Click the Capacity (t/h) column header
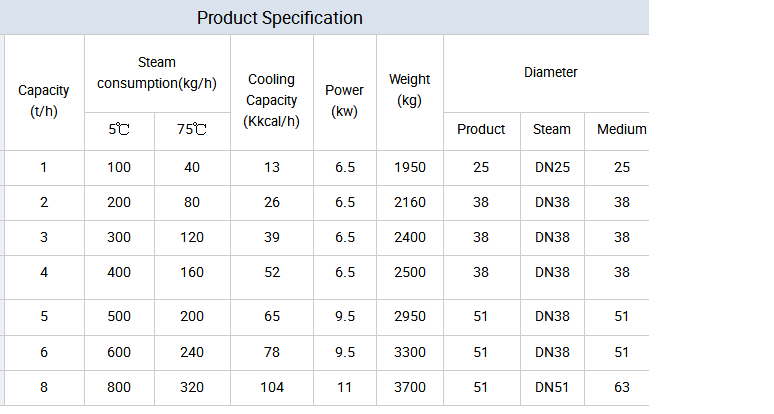This screenshot has height=414, width=774. pos(43,100)
